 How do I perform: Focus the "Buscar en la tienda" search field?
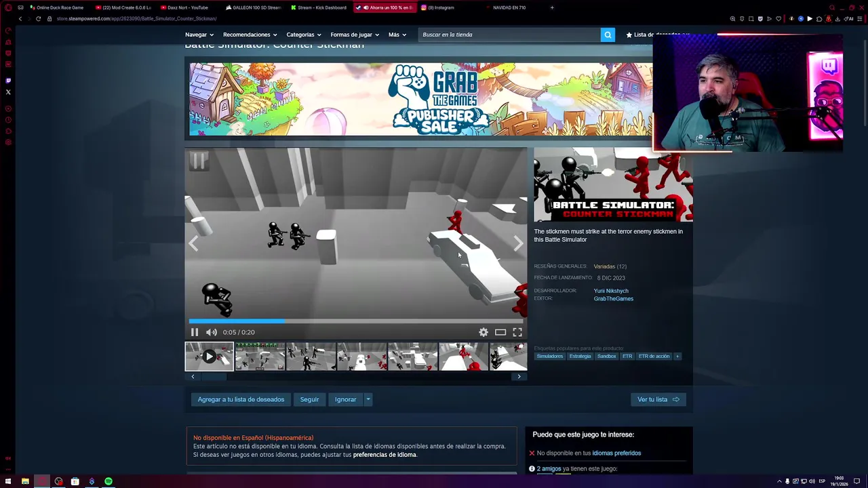pos(509,35)
